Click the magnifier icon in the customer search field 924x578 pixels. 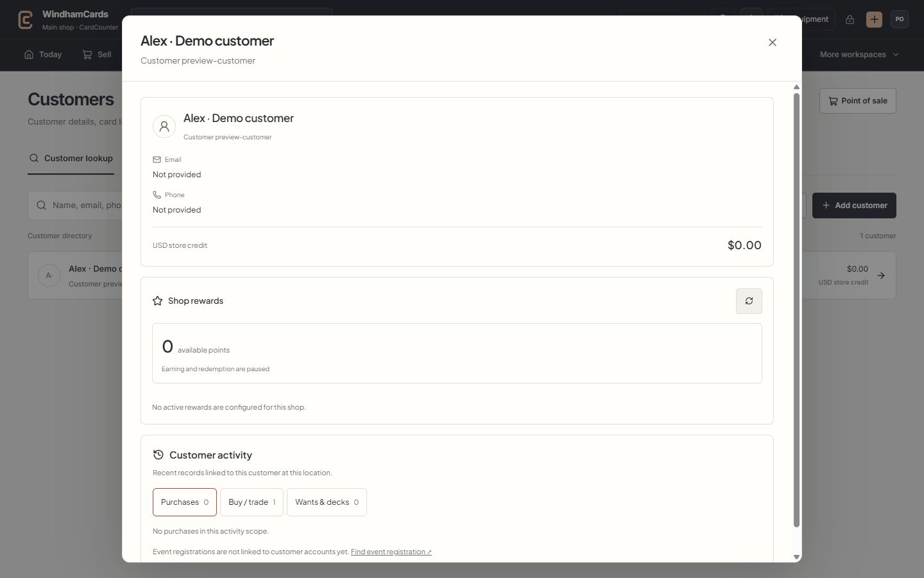[41, 206]
